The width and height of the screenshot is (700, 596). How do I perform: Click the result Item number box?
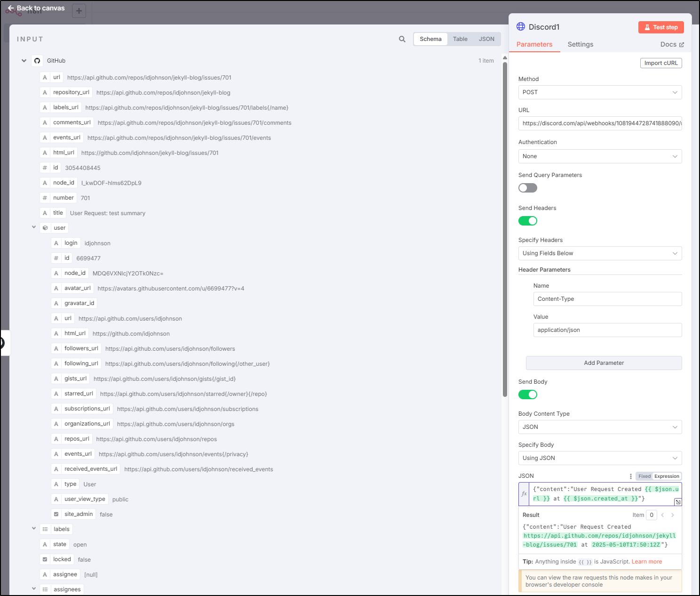coord(651,515)
